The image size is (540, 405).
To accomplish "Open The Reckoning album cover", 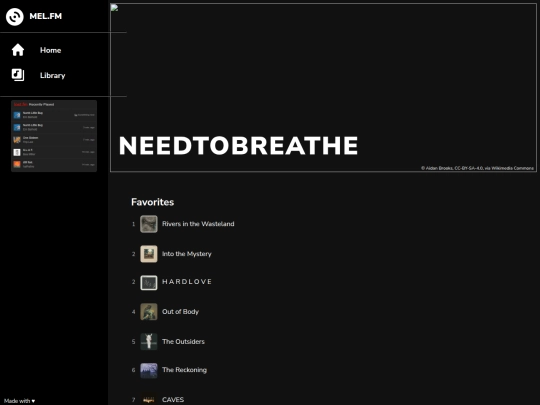I will 149,371.
